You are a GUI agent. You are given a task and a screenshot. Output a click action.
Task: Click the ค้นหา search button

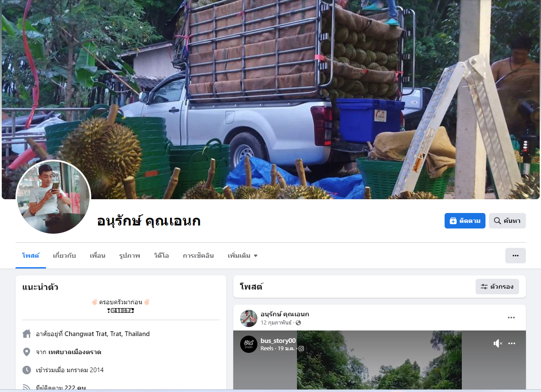click(507, 221)
